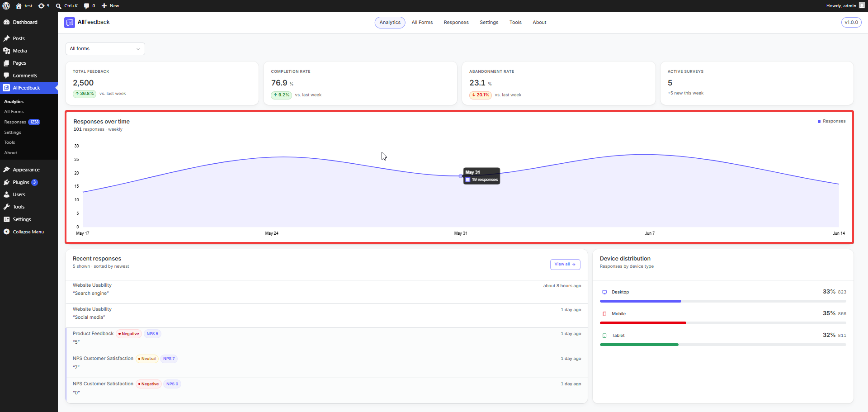Click the AllFeedback logo icon in header
This screenshot has width=868, height=412.
(x=70, y=23)
